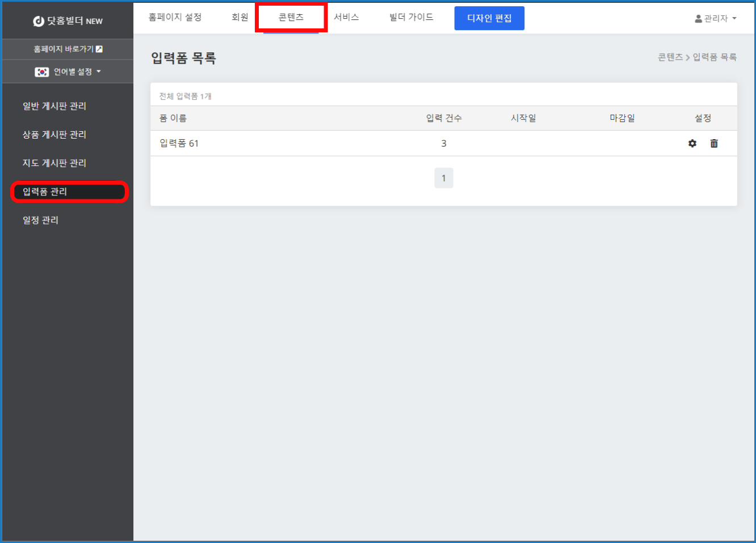Click the external link icon beside 홈페이지 바로가기
756x543 pixels.
pyautogui.click(x=99, y=49)
